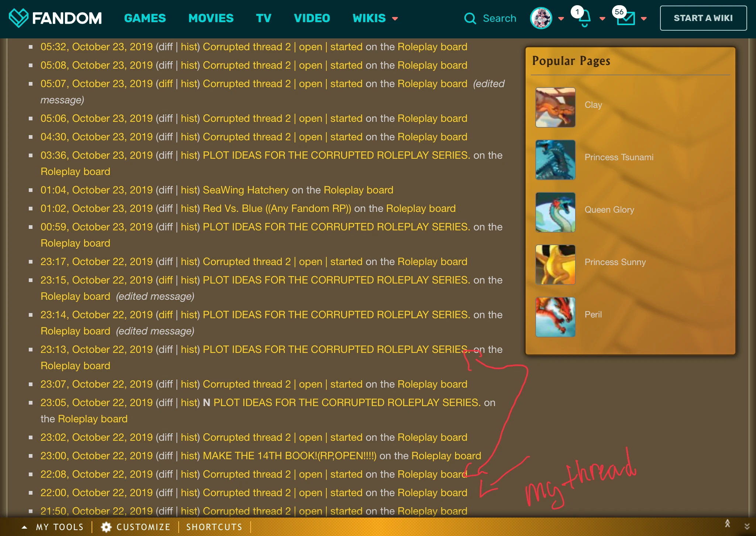756x536 pixels.
Task: Open the Movies navigation item
Action: click(211, 18)
